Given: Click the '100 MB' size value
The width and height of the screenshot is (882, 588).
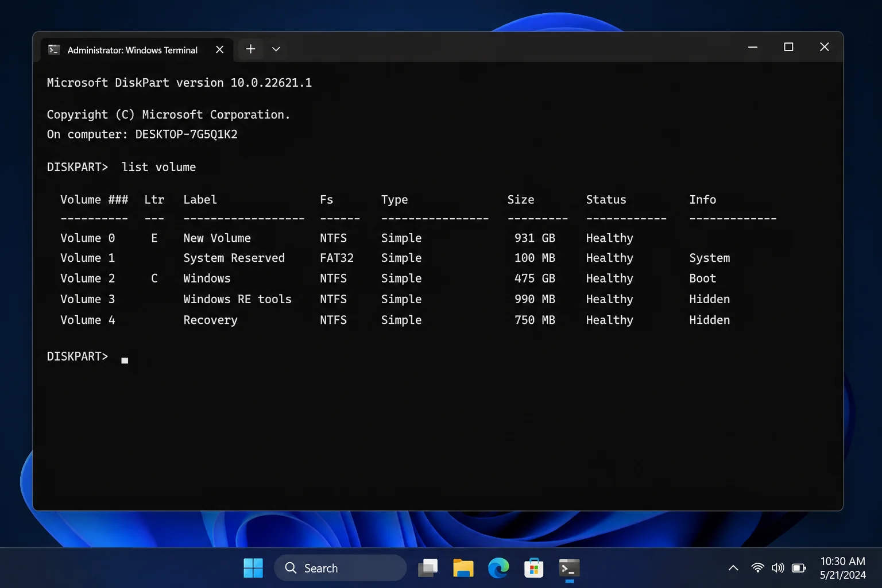Looking at the screenshot, I should tap(535, 258).
